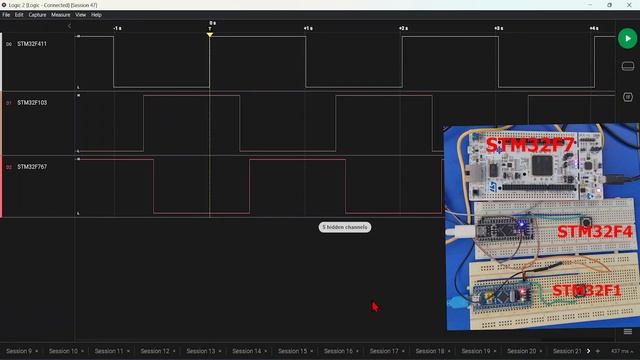The width and height of the screenshot is (640, 360).
Task: Select the STM32F103 channel label
Action: click(x=32, y=102)
